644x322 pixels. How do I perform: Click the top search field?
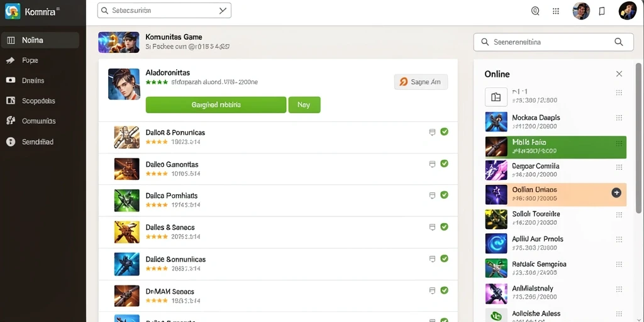(164, 10)
